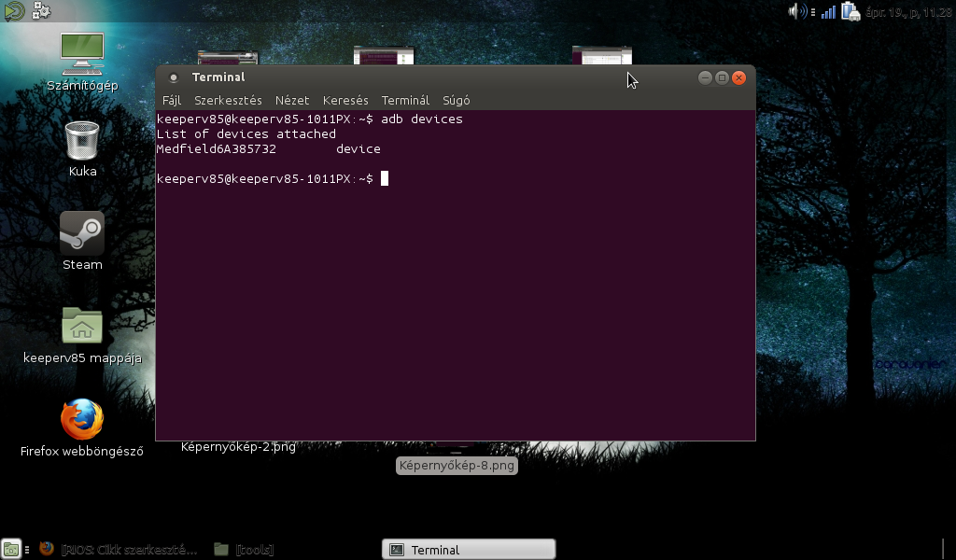The image size is (956, 560).
Task: Select middle screenshot thumbnail behind the Terminal
Action: coord(384,56)
